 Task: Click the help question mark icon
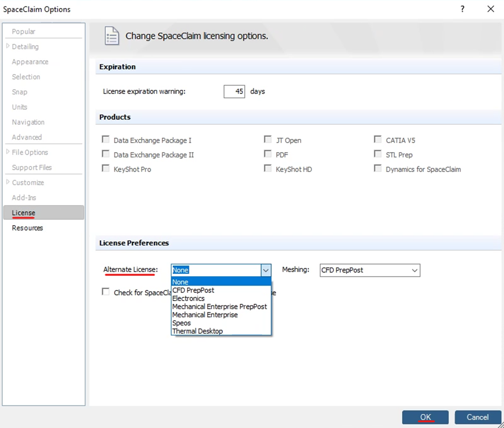(463, 9)
